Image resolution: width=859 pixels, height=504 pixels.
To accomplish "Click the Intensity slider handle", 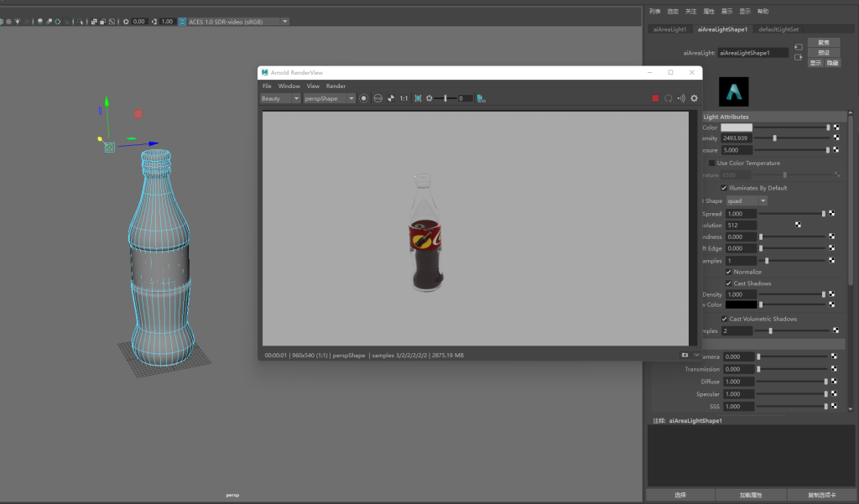I will pos(774,138).
